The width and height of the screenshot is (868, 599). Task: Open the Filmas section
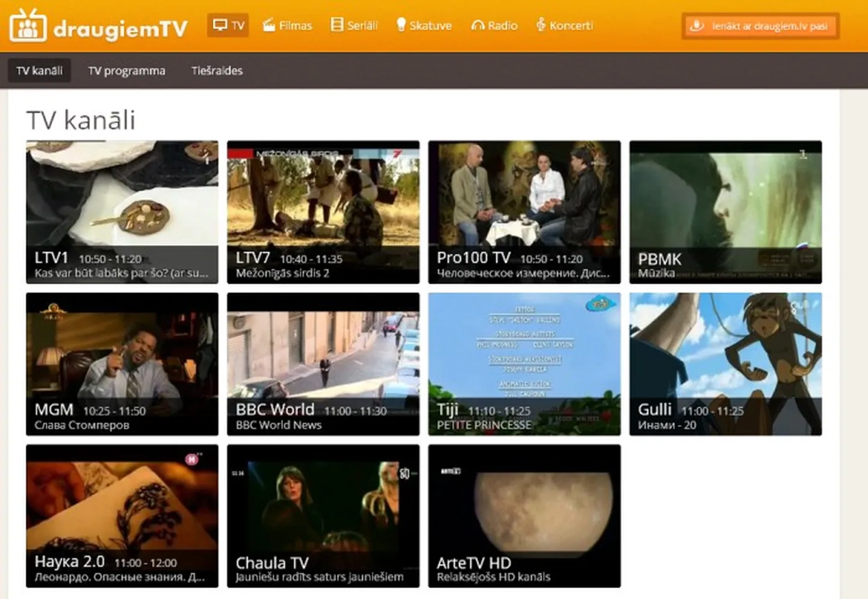point(287,25)
